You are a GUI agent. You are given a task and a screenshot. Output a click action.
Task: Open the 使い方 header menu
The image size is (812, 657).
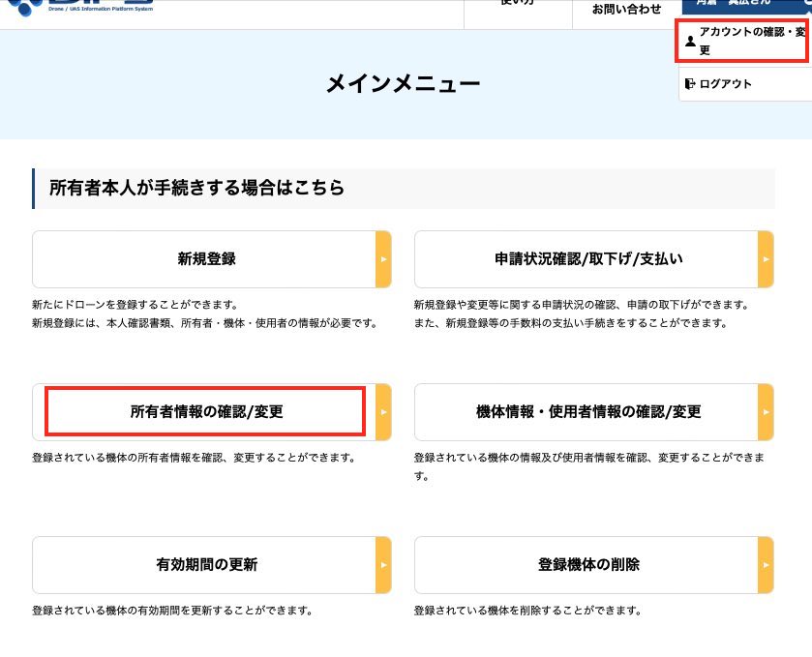517,6
